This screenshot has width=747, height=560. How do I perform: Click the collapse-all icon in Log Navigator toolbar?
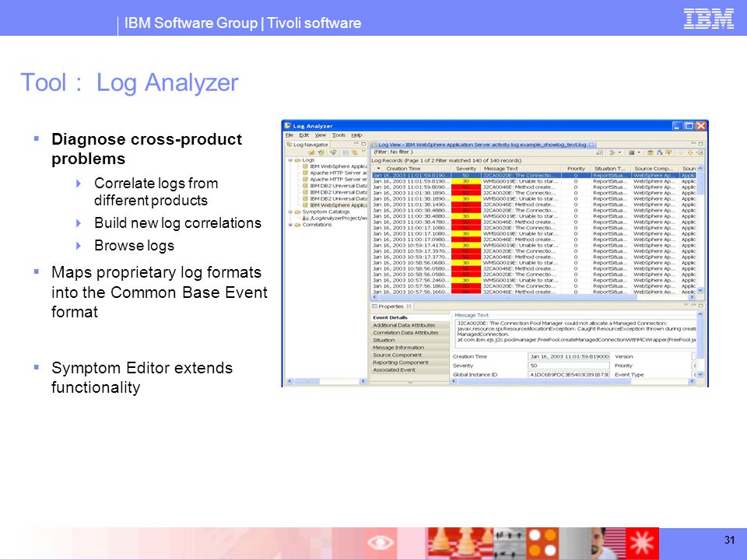(345, 152)
